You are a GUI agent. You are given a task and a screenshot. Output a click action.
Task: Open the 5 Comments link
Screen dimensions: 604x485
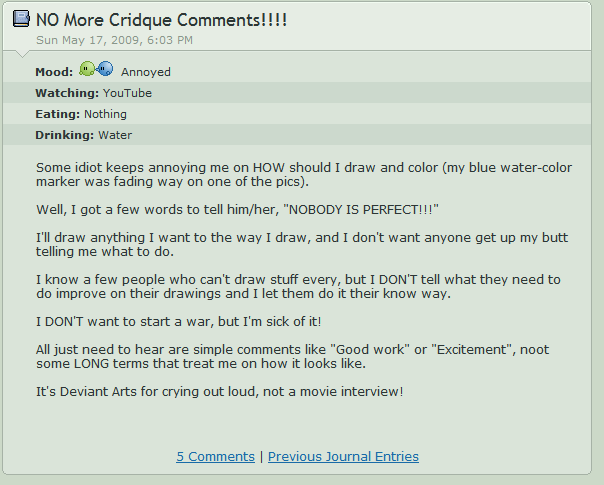216,457
